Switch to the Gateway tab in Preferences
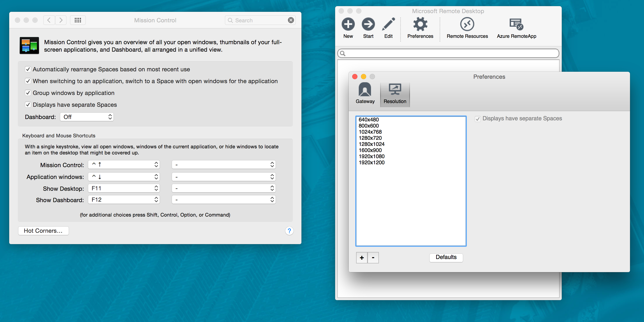This screenshot has height=322, width=644. 365,93
